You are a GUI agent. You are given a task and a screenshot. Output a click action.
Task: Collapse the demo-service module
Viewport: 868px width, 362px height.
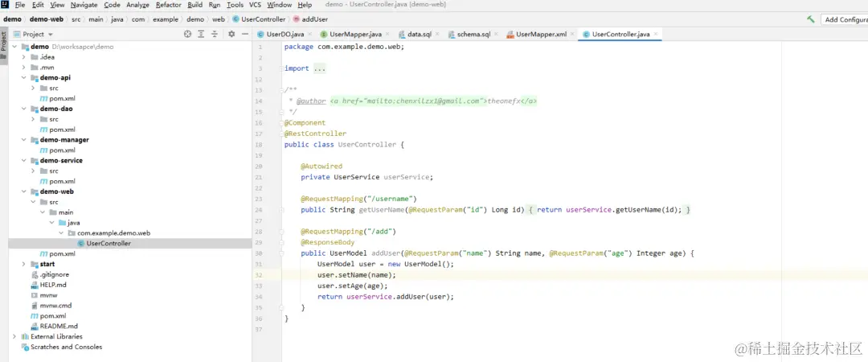24,160
